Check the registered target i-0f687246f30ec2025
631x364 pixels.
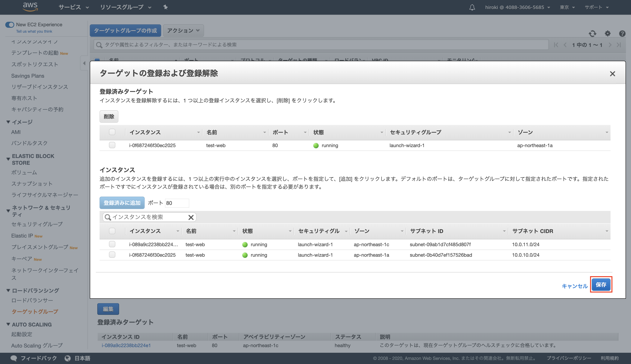(112, 145)
